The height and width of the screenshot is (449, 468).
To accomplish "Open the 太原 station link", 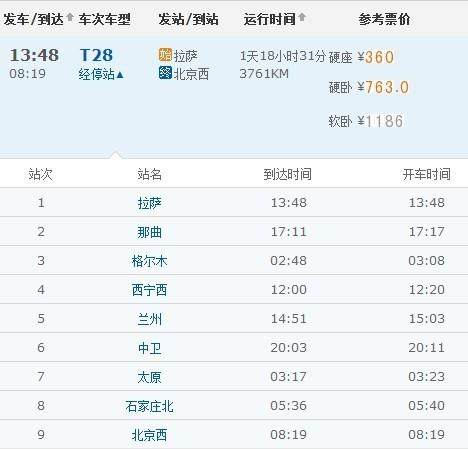I will point(149,377).
